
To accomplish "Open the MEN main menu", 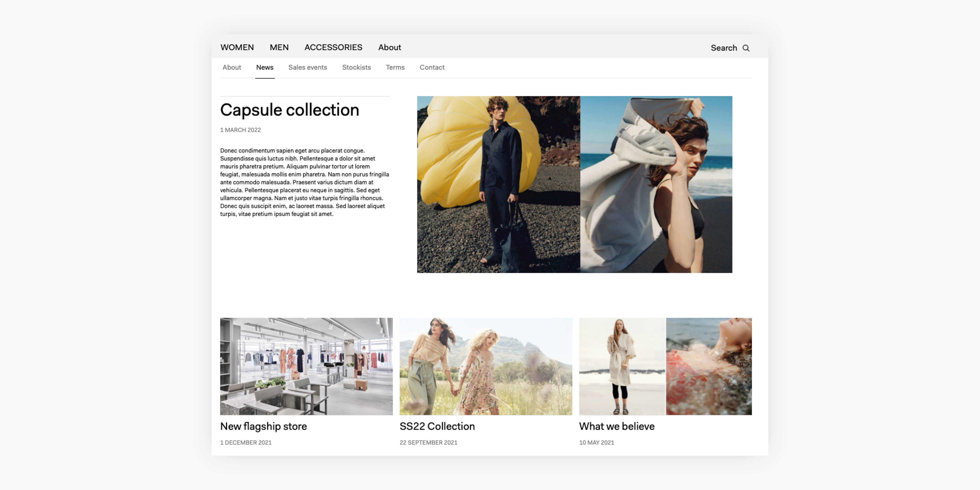I will point(279,47).
